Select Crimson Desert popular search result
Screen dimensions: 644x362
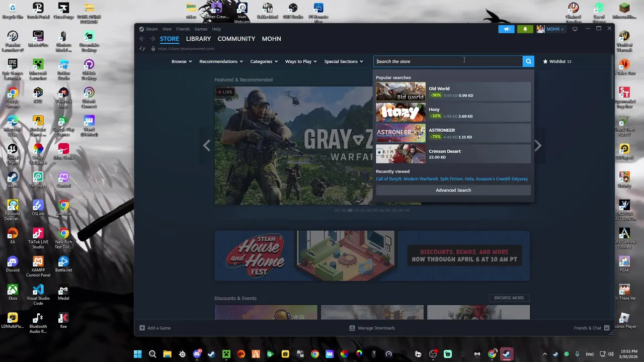[x=453, y=154]
